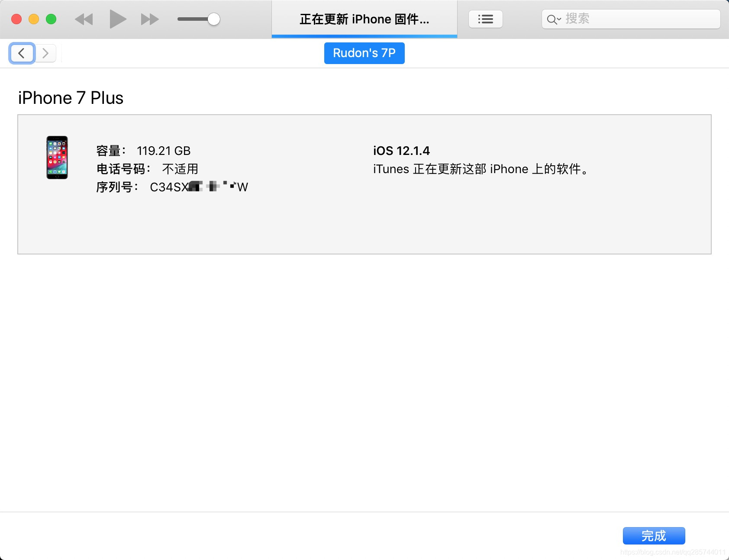Adjust the volume slider knob

tap(213, 19)
